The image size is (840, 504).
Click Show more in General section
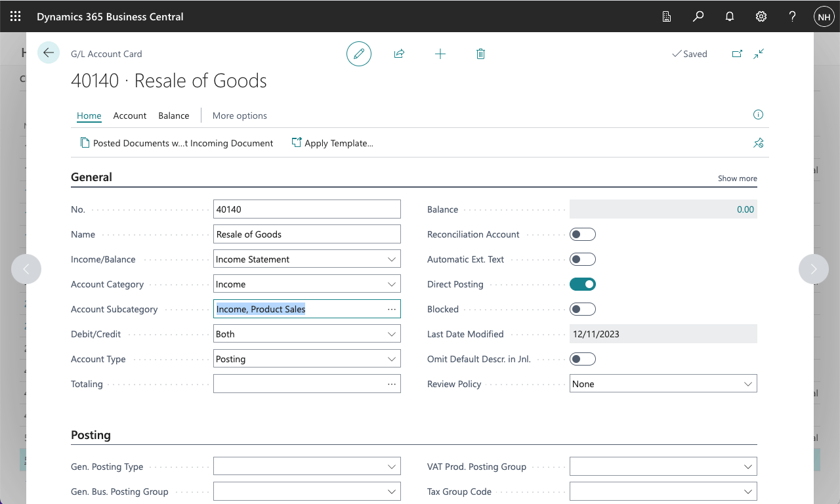click(737, 178)
